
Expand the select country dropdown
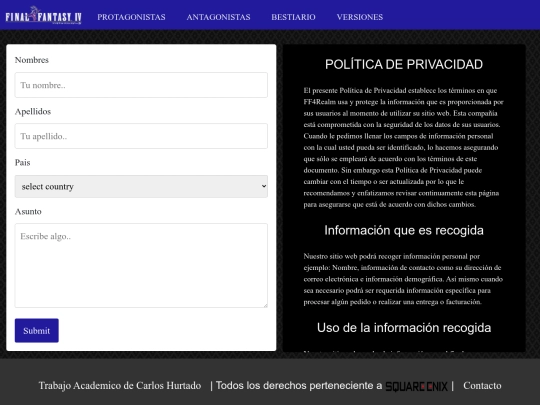[141, 186]
